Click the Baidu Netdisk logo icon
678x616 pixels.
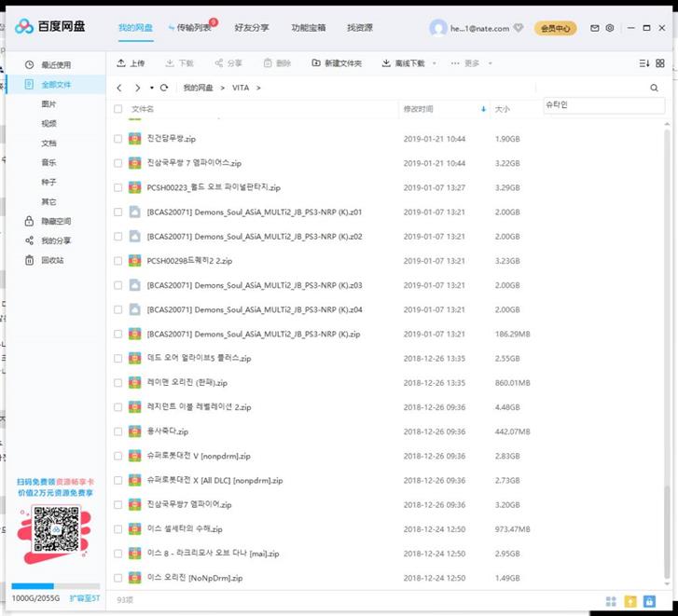click(x=24, y=27)
